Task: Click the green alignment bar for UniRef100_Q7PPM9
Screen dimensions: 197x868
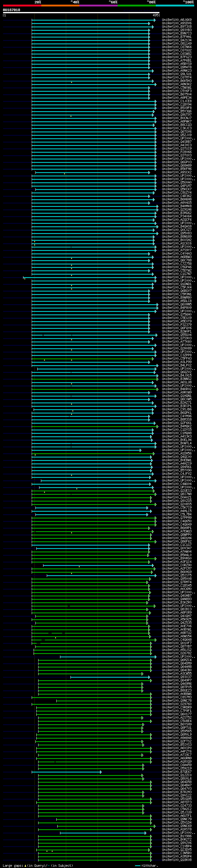Action: pyautogui.click(x=94, y=518)
